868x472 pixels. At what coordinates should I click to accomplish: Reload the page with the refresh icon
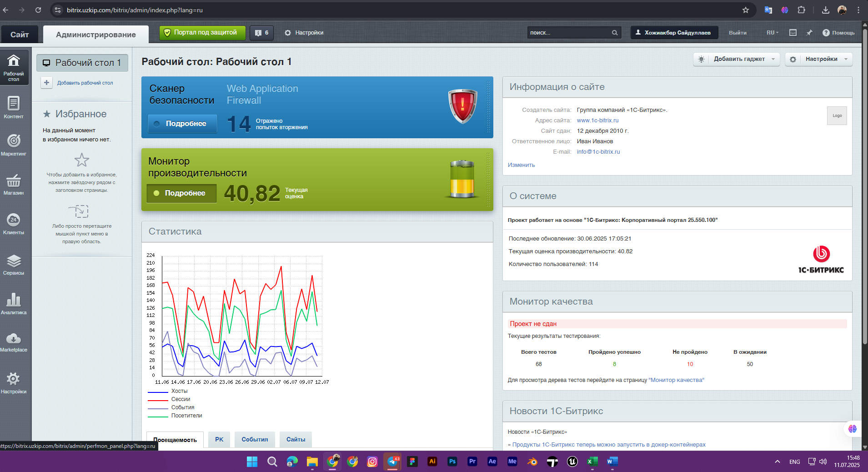38,10
